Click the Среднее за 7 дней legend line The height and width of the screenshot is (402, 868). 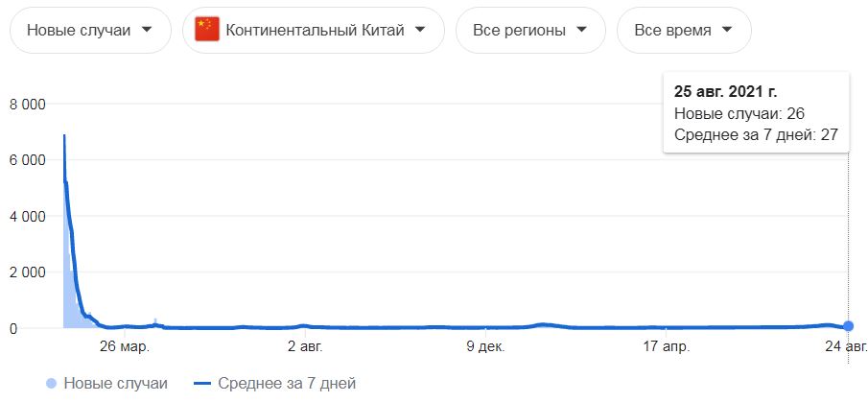201,383
